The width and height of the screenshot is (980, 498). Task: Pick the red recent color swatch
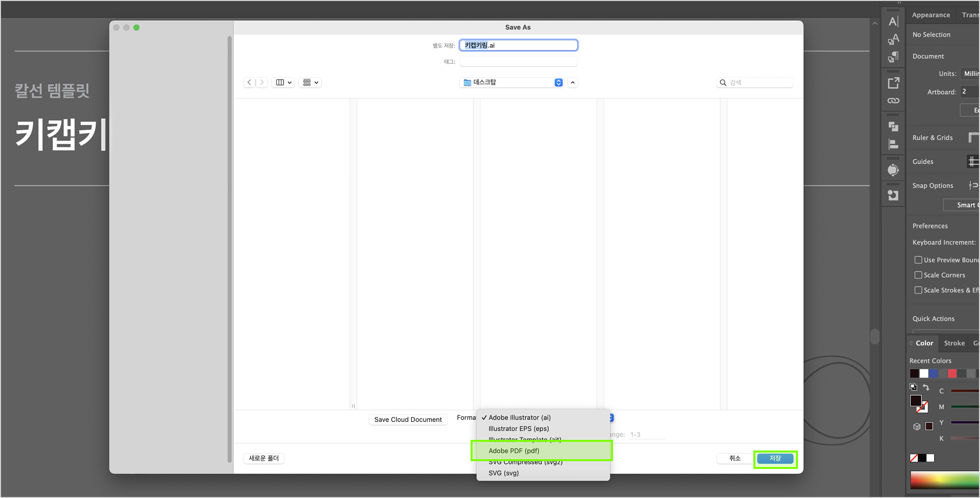coord(952,373)
